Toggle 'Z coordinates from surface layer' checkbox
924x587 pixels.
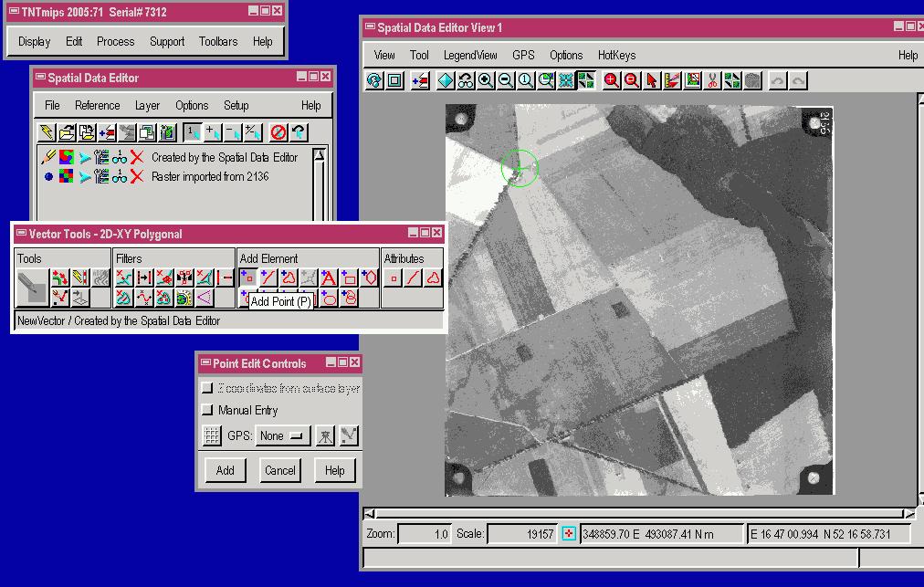(207, 388)
